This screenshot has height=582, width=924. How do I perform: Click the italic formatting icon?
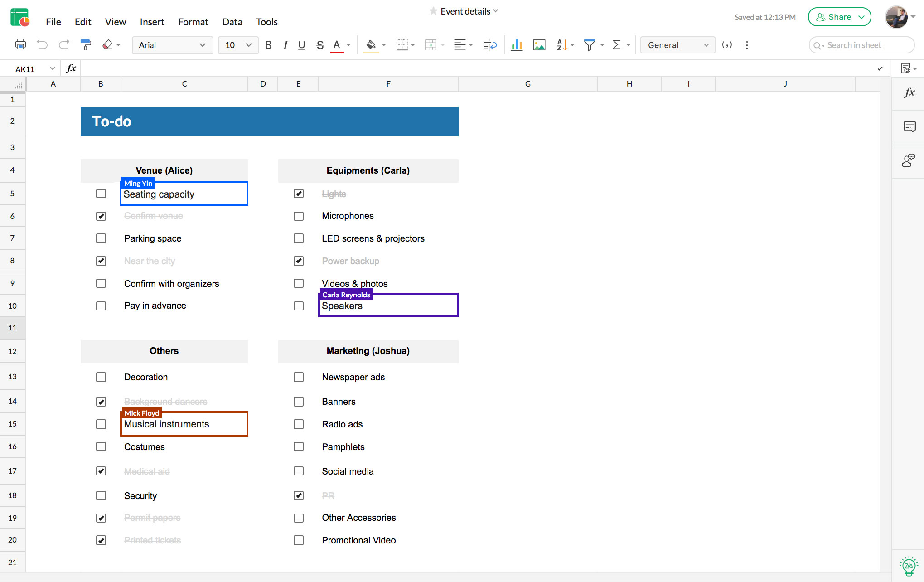coord(285,45)
